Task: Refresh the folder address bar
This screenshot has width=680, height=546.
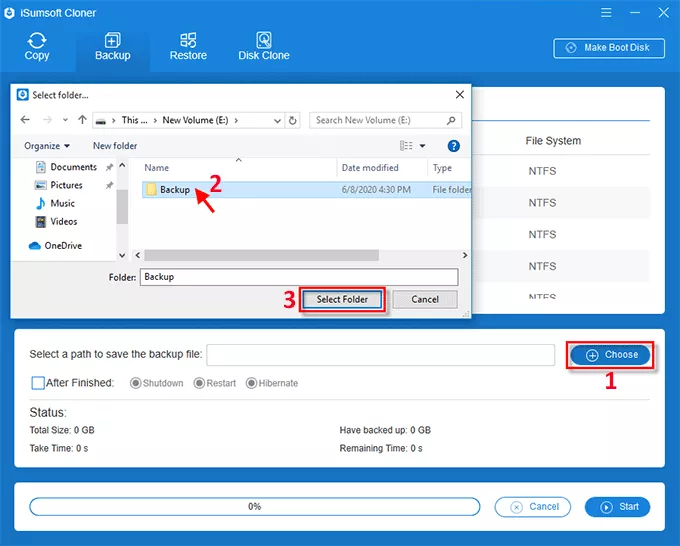Action: [292, 120]
